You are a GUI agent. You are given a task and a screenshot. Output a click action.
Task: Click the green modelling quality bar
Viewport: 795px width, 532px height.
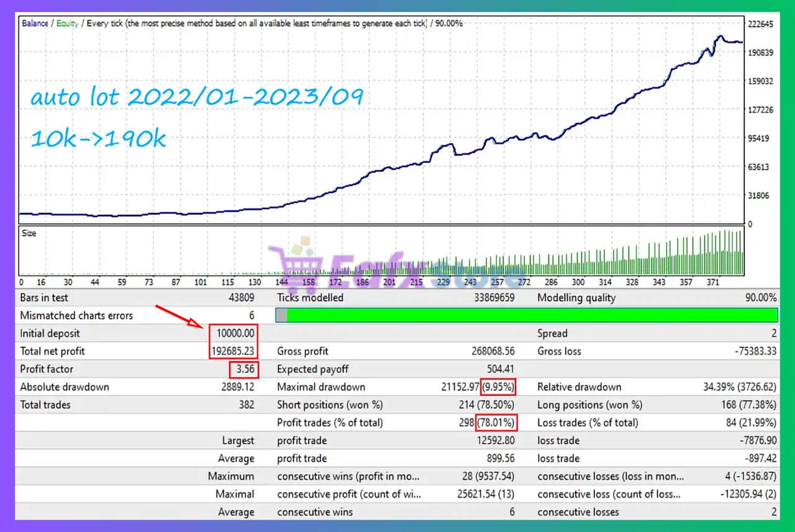(532, 315)
